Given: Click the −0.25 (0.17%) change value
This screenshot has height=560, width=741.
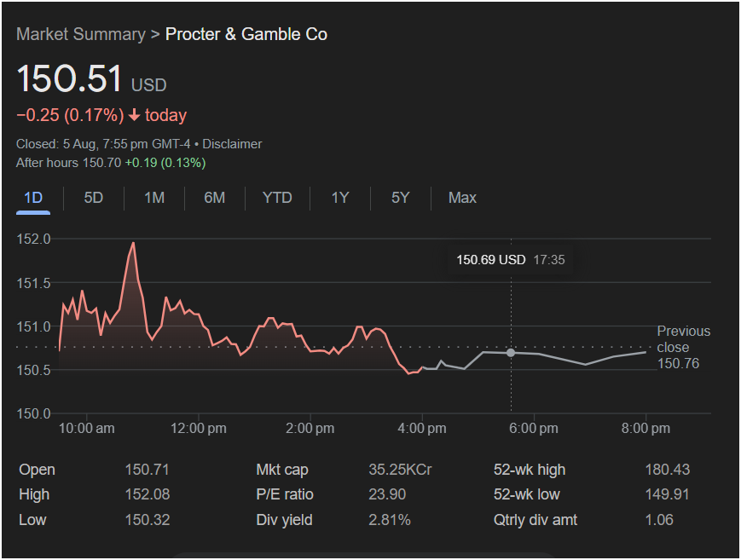Looking at the screenshot, I should coord(70,115).
